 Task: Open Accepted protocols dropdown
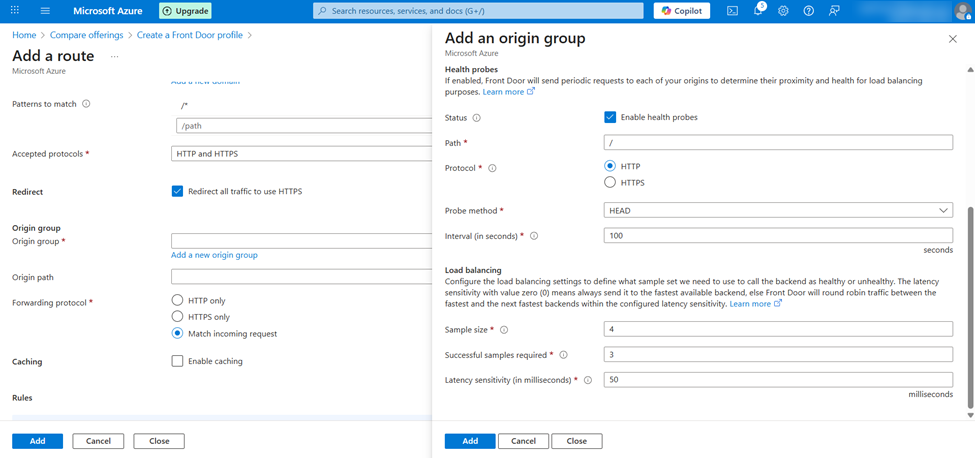[x=301, y=153]
